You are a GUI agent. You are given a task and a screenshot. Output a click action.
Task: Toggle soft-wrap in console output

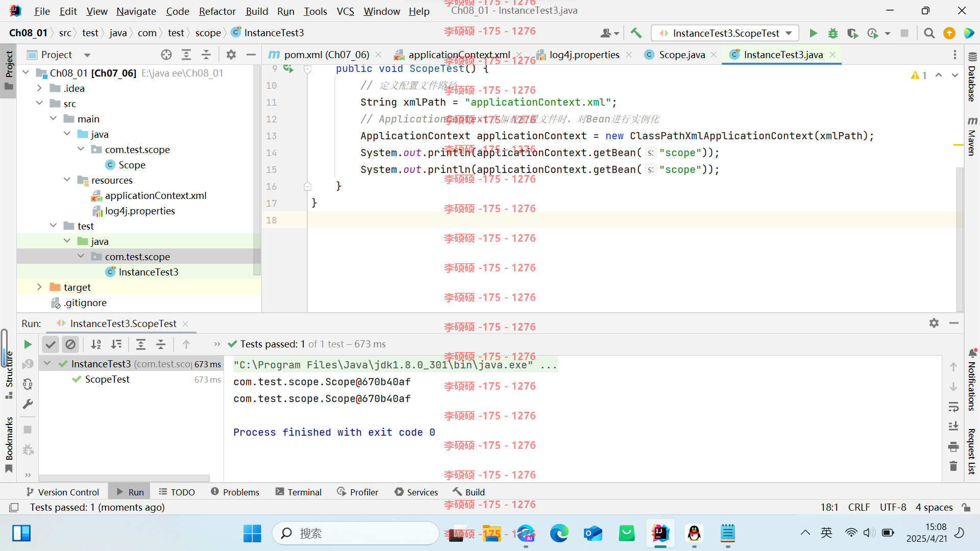click(x=953, y=407)
